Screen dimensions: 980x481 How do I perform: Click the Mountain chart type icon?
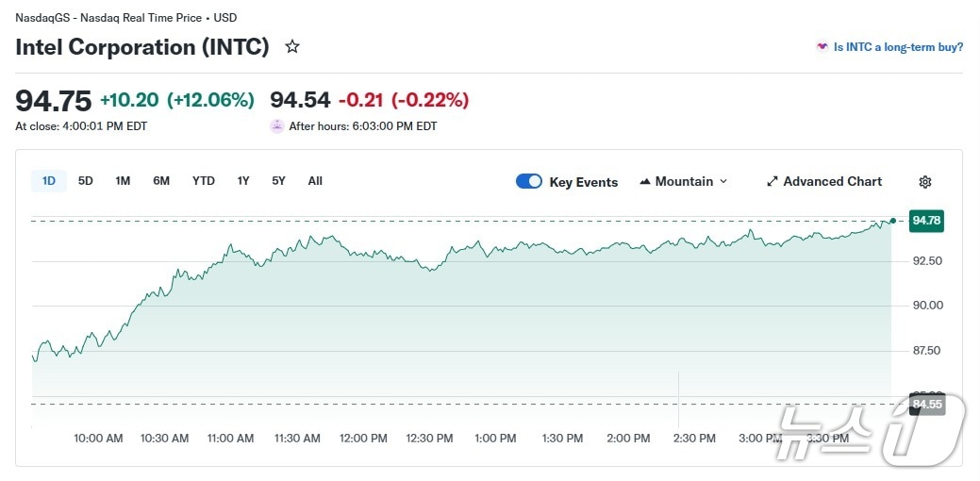[645, 182]
